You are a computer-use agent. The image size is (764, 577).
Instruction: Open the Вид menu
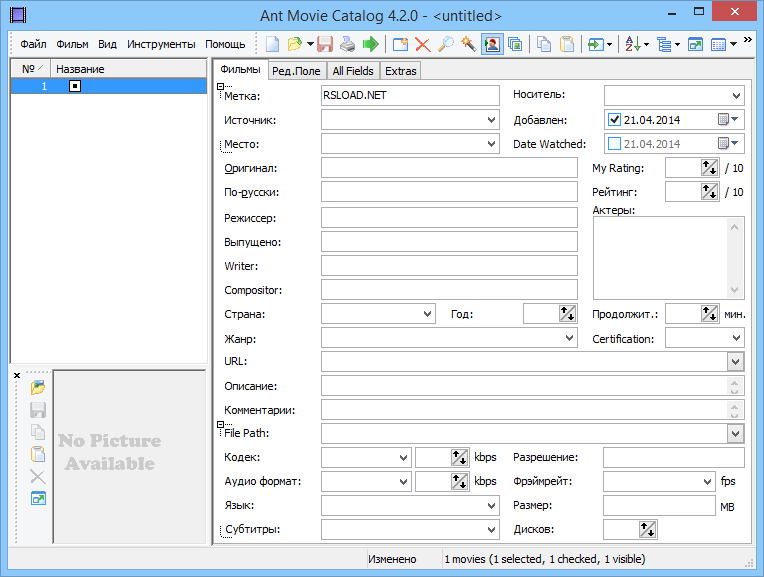(107, 44)
